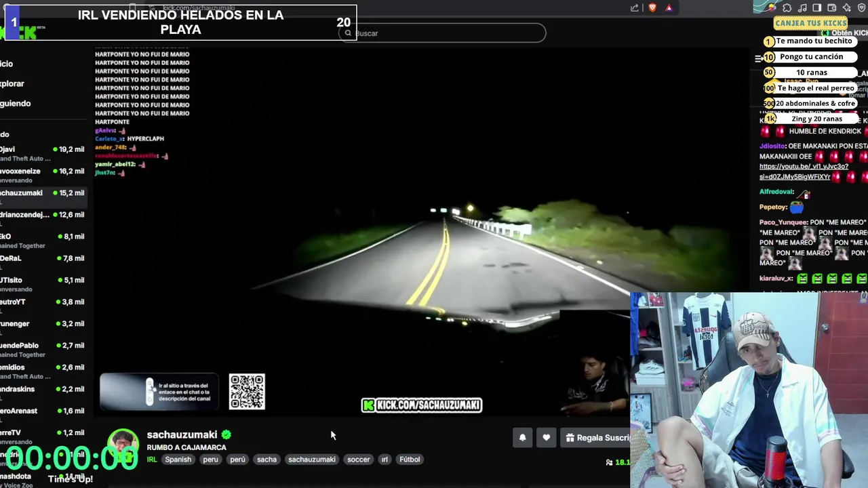
Task: Click chat username Paco_Yunquee
Action: (x=783, y=222)
